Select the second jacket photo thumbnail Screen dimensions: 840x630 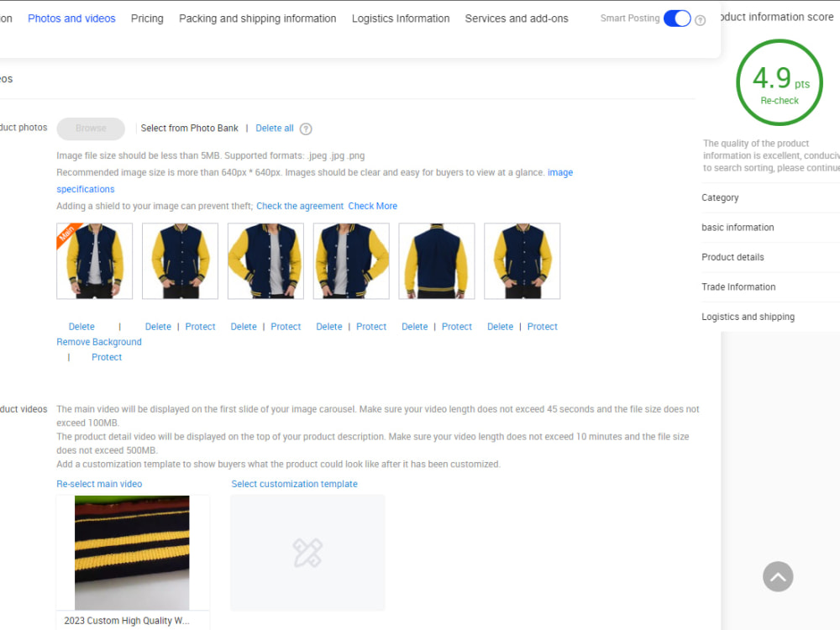click(180, 261)
